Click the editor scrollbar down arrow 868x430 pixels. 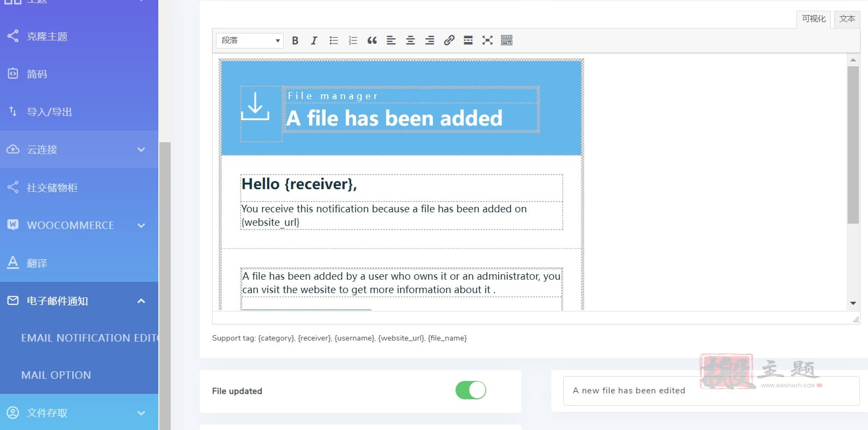click(x=853, y=303)
